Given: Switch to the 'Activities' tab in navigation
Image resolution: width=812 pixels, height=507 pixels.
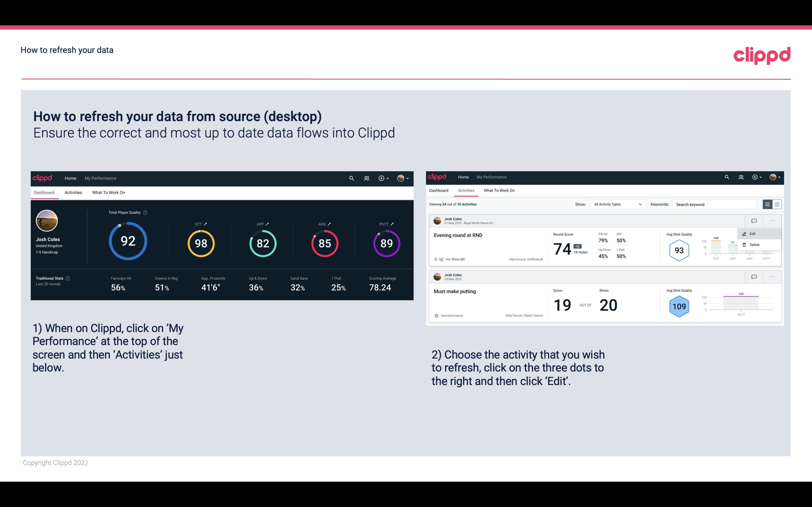Looking at the screenshot, I should (73, 192).
